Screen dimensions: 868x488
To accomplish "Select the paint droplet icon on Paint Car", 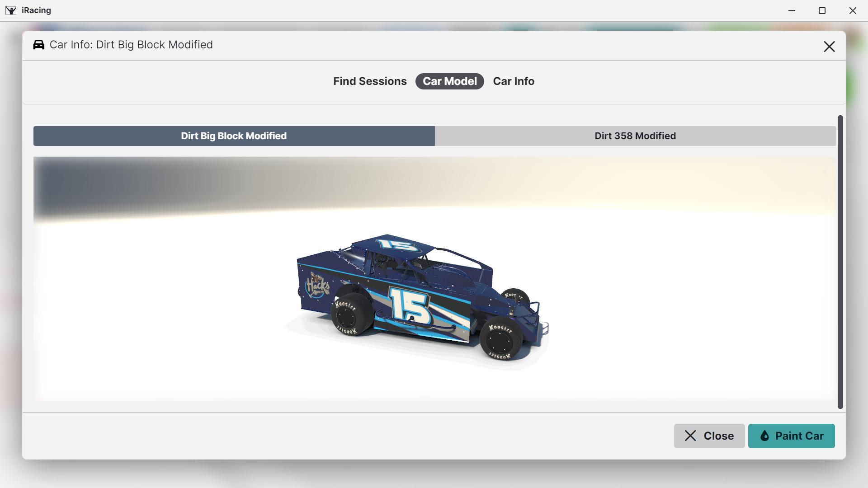I will pos(765,436).
